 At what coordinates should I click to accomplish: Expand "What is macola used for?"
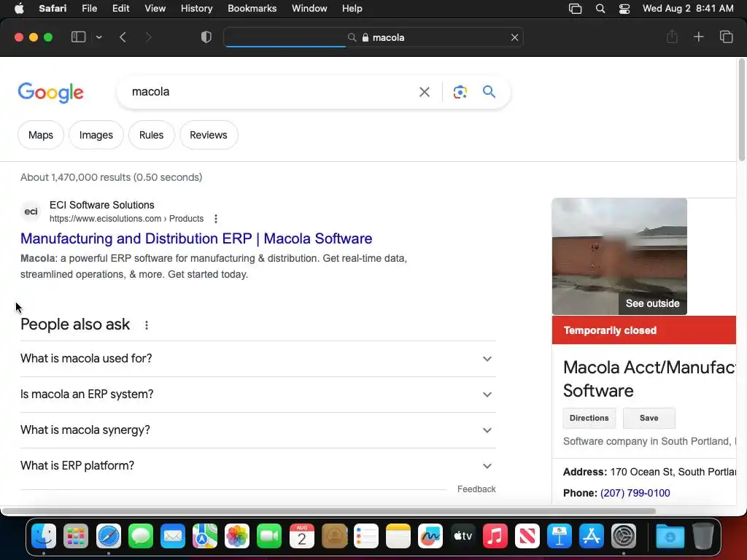pos(258,359)
